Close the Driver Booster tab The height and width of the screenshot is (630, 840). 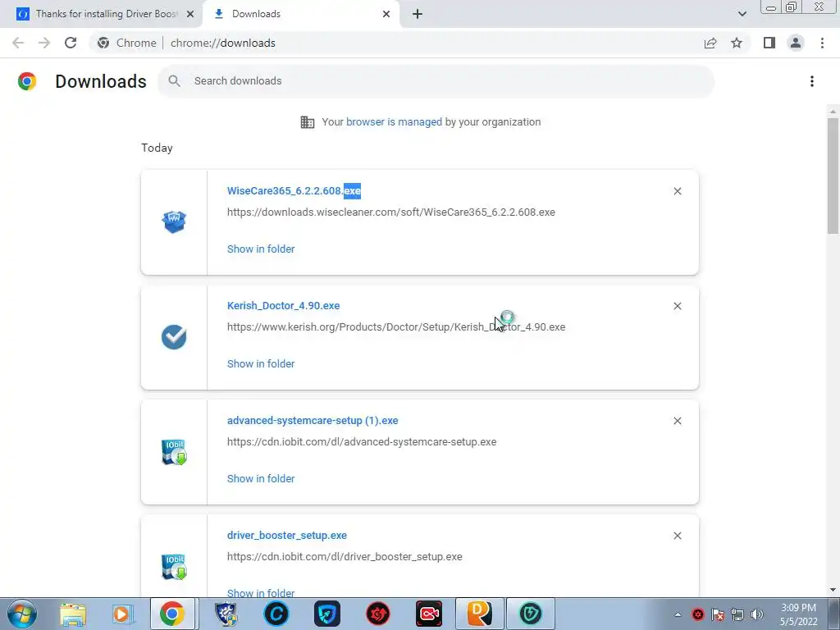coord(190,14)
